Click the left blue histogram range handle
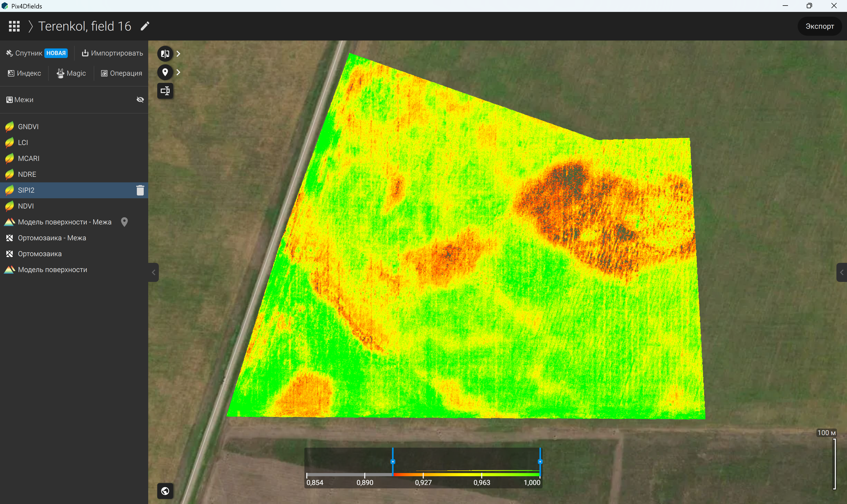Screen dimensions: 847x504 click(393, 462)
